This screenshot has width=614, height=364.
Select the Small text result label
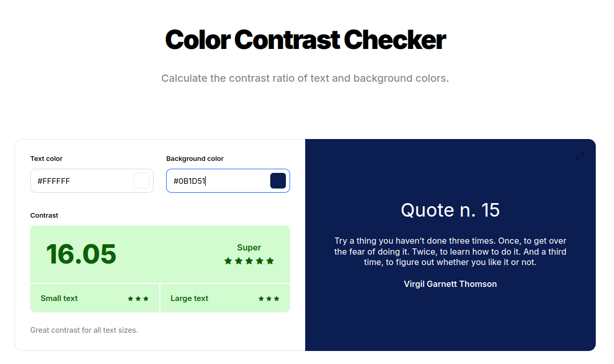coord(59,298)
